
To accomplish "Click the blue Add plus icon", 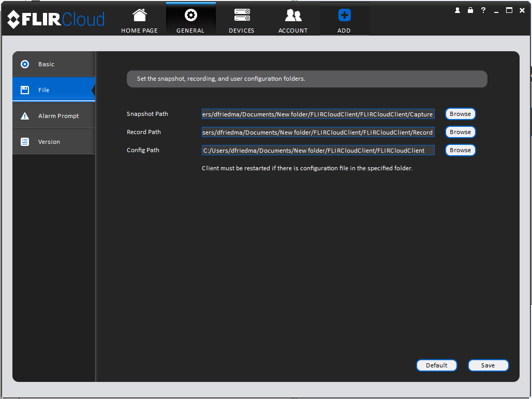I will point(344,16).
